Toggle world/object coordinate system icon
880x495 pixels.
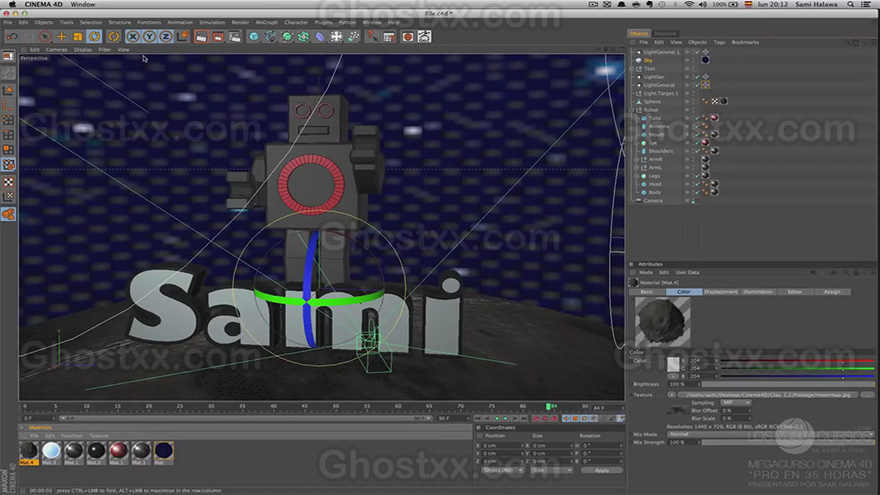(183, 36)
